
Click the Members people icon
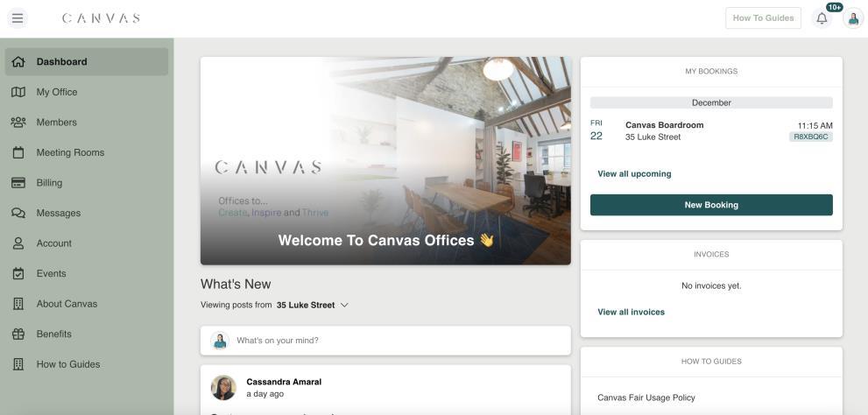pos(18,123)
